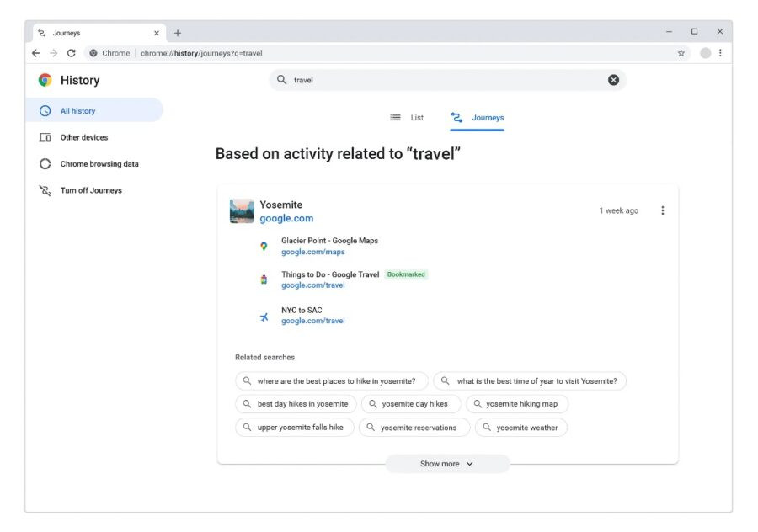Open the three-dot menu on the Yosemite card

pyautogui.click(x=663, y=210)
